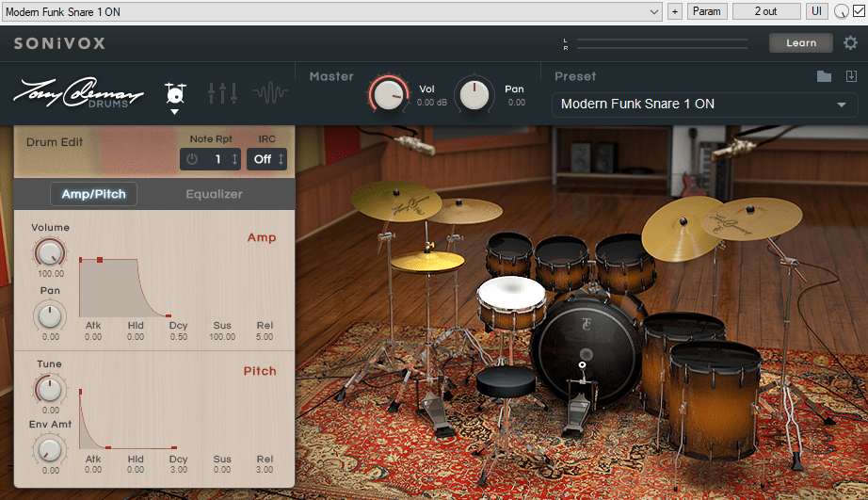The image size is (868, 500).
Task: Click the Amp envelope end node
Action: click(169, 316)
